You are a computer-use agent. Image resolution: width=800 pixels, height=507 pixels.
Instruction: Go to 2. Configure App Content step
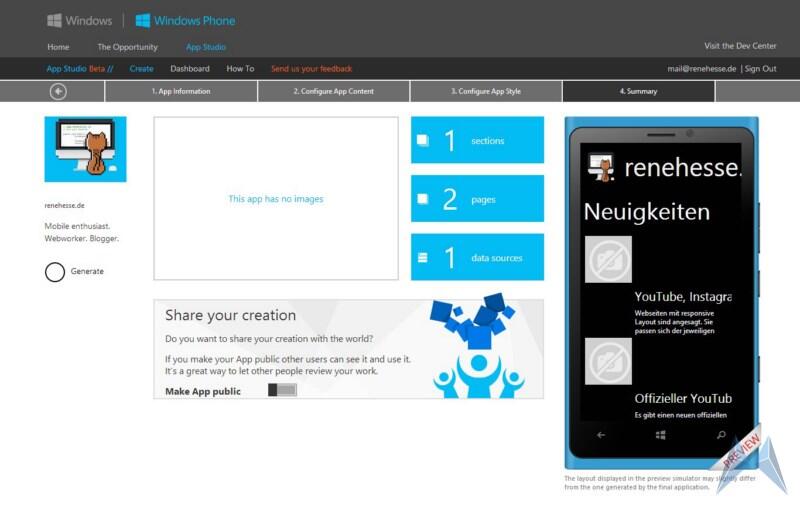(333, 91)
